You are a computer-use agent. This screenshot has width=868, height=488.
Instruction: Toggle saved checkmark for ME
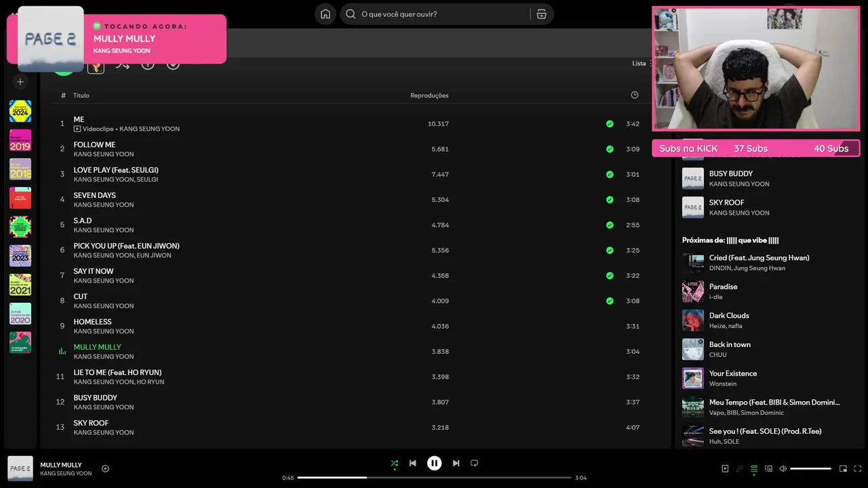610,124
